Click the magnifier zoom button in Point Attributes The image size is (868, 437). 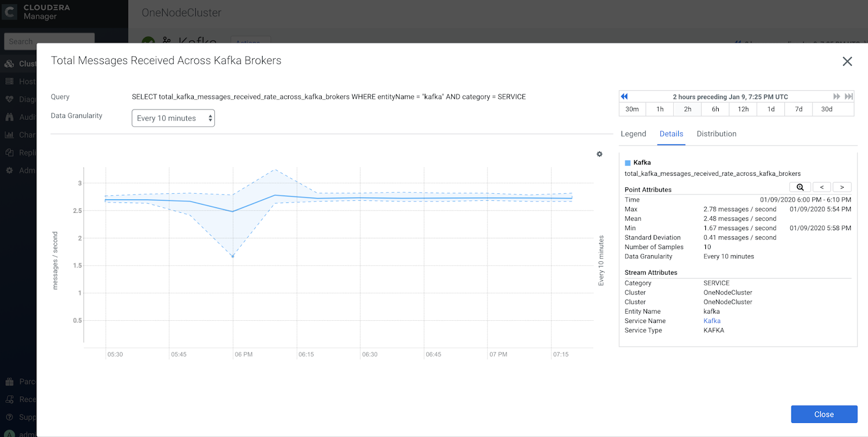pyautogui.click(x=800, y=187)
